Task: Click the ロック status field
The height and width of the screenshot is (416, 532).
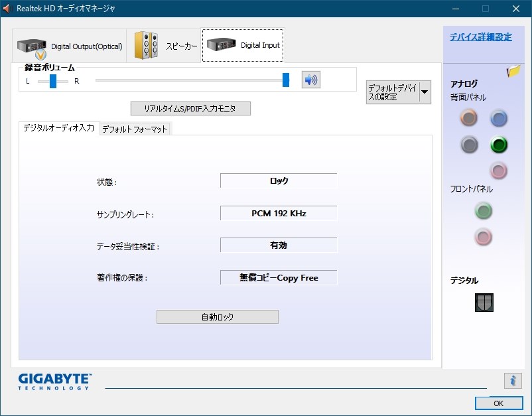Action: click(x=279, y=181)
